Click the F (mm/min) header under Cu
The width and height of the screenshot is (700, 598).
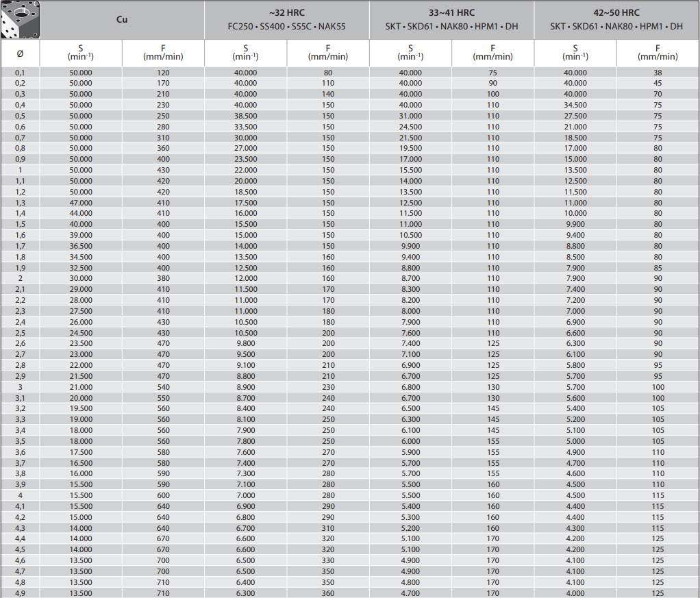pyautogui.click(x=163, y=53)
